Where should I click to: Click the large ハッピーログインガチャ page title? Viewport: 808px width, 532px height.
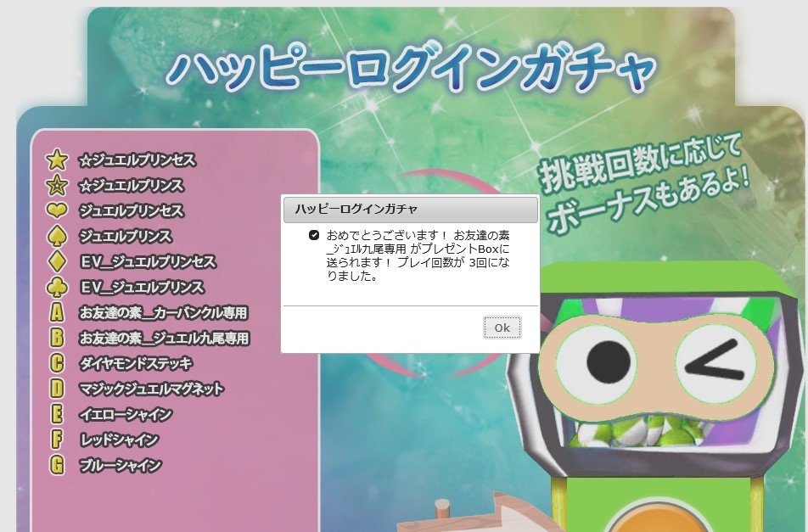[x=411, y=71]
